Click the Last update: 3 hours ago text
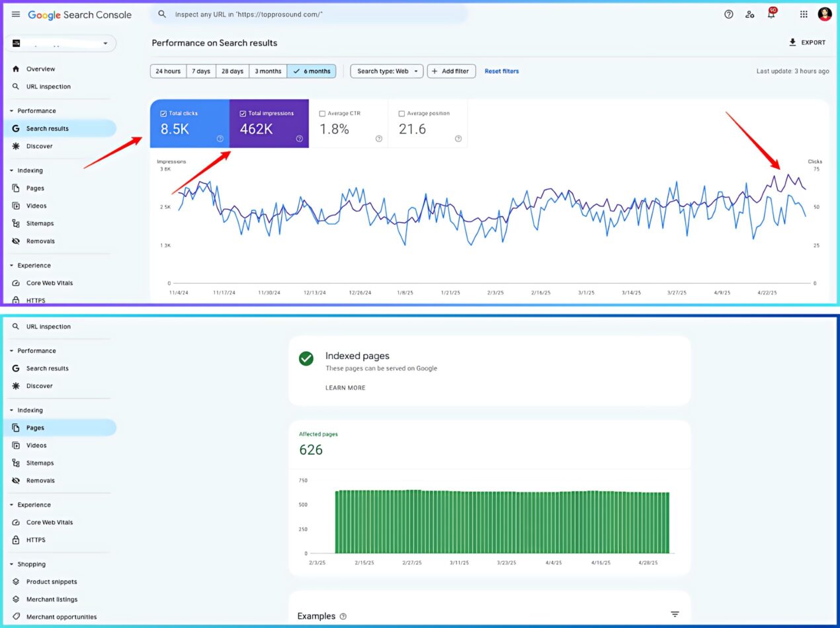This screenshot has width=840, height=628. [x=792, y=71]
